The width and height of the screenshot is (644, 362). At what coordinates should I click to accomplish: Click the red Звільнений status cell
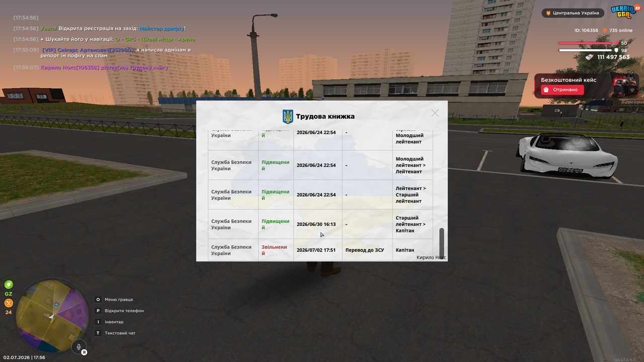click(x=275, y=250)
